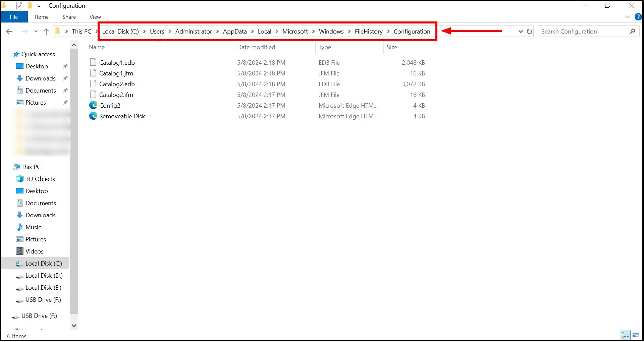Expand the ribbon using the chevron
The width and height of the screenshot is (644, 342).
(627, 17)
